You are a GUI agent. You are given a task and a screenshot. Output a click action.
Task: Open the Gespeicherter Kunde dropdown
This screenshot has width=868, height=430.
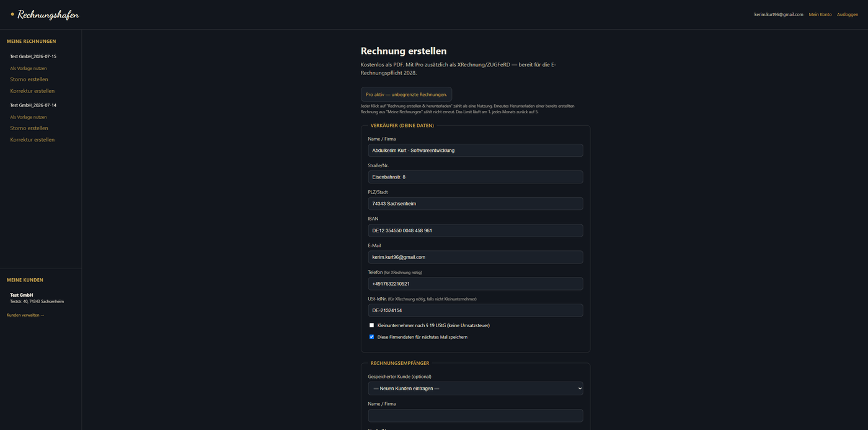coord(476,388)
